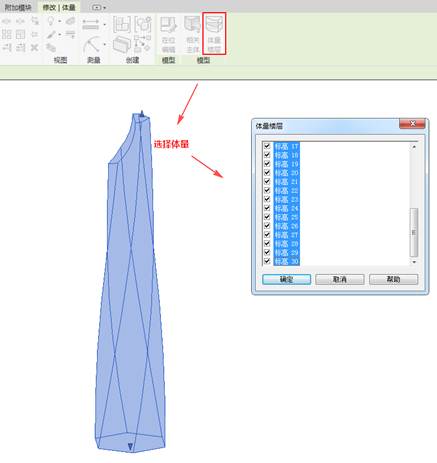Toggle the 标高 21 checkbox
The width and height of the screenshot is (437, 463).
(x=267, y=181)
